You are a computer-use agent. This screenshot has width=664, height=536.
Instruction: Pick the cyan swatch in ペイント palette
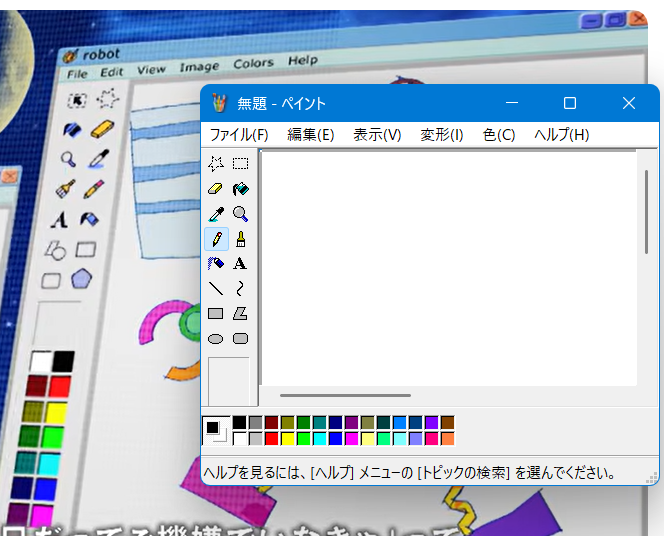pos(320,439)
